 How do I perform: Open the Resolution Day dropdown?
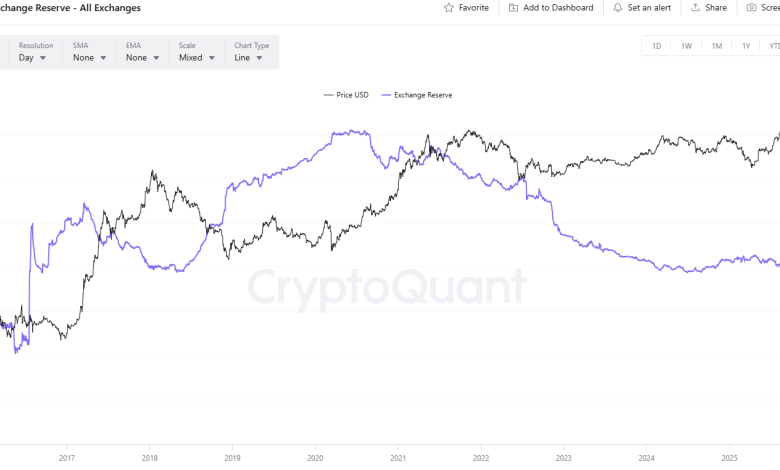(32, 58)
